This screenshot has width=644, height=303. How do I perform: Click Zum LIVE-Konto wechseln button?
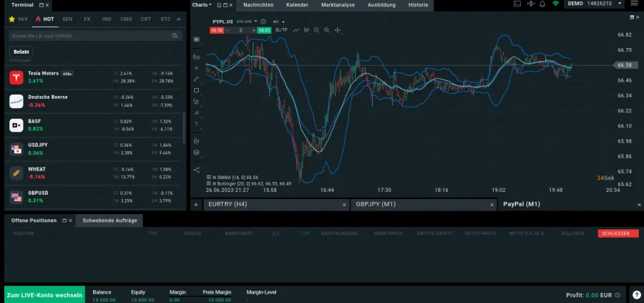[x=44, y=295]
